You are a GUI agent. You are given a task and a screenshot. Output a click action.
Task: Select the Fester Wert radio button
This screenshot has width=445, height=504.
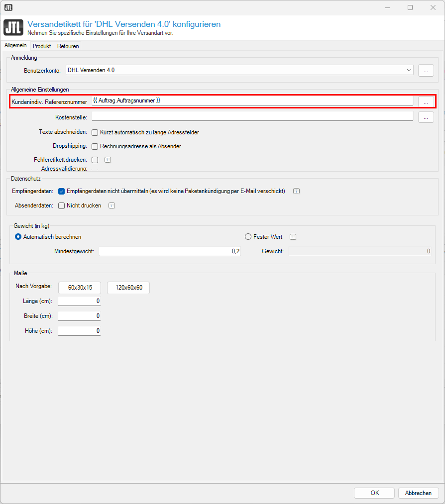tap(248, 237)
